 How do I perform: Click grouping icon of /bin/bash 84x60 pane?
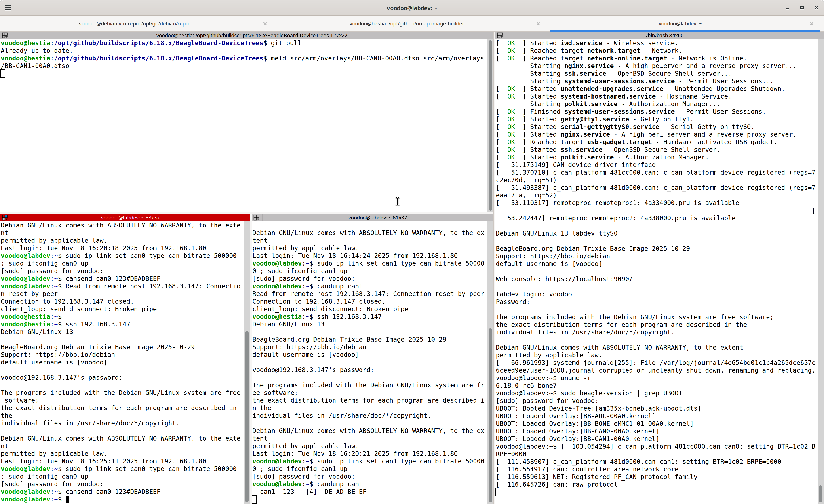(x=500, y=35)
